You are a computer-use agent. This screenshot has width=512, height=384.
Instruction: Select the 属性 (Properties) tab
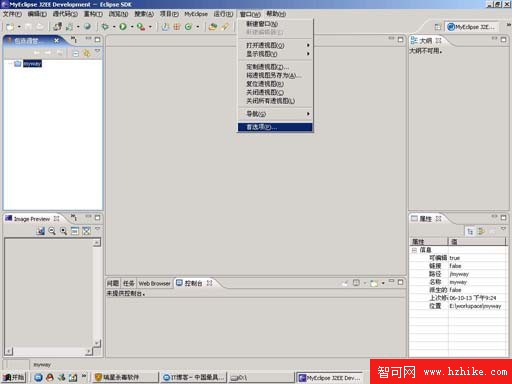click(426, 218)
